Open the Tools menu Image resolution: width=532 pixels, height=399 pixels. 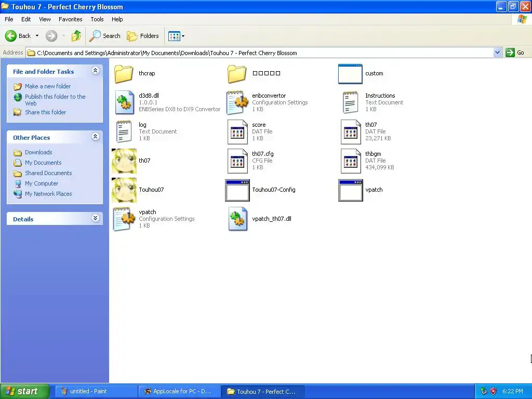click(97, 19)
